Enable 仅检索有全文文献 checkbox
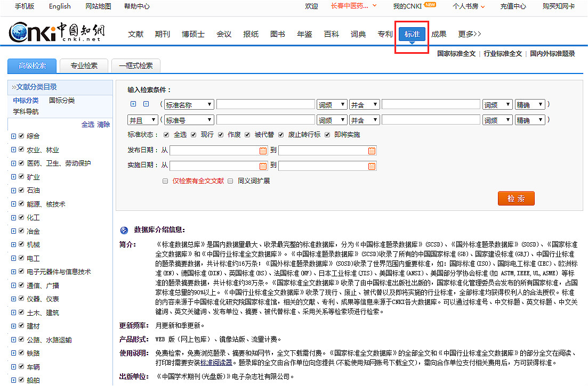 coord(165,181)
